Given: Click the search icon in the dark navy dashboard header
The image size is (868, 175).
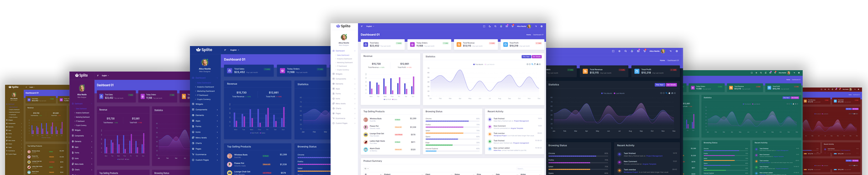Looking at the screenshot, I should (626, 51).
